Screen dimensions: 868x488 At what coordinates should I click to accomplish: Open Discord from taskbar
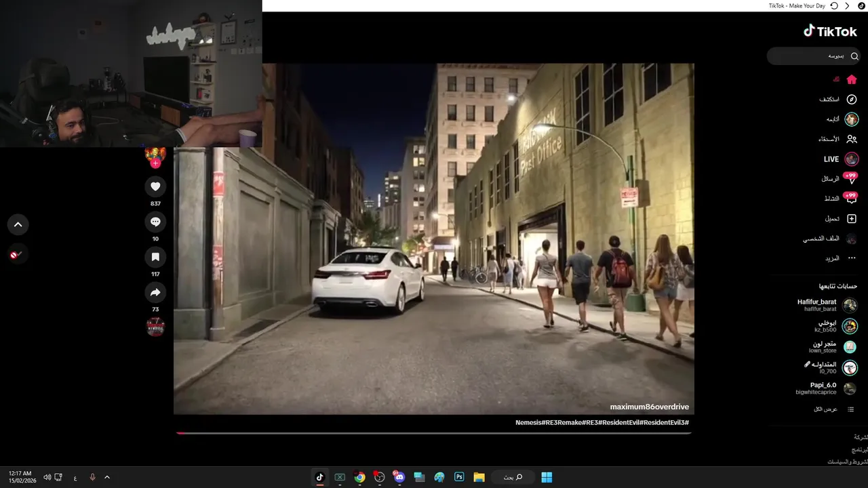point(399,477)
